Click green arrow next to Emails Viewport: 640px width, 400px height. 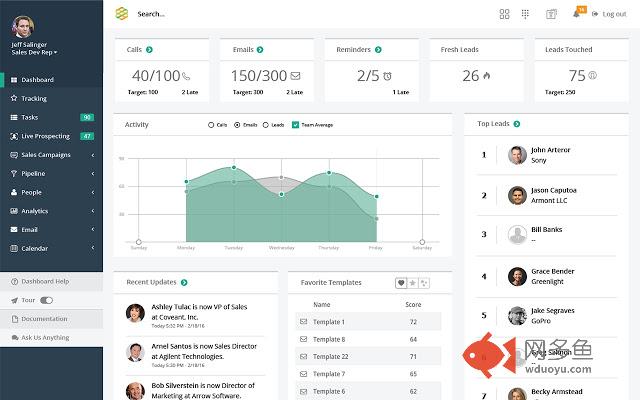(260, 50)
